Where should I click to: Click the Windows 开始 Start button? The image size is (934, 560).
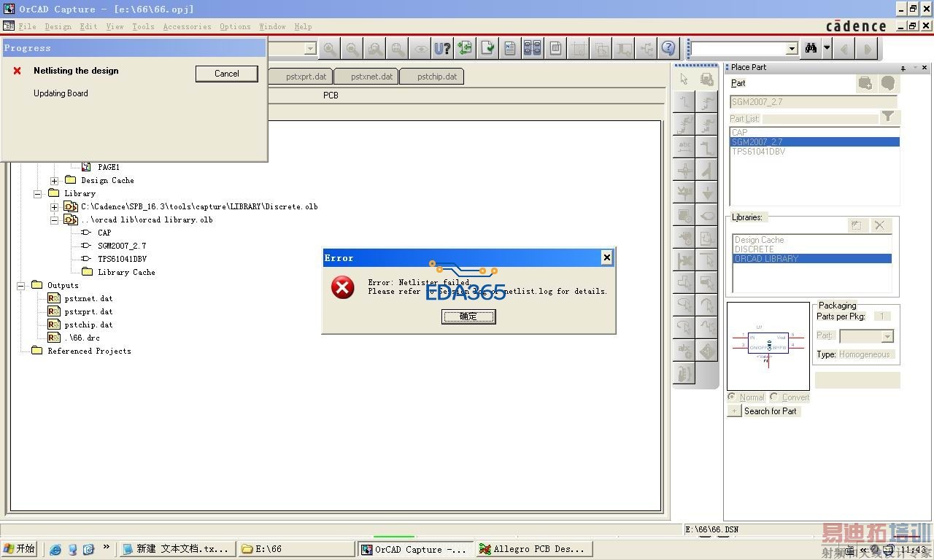click(20, 549)
